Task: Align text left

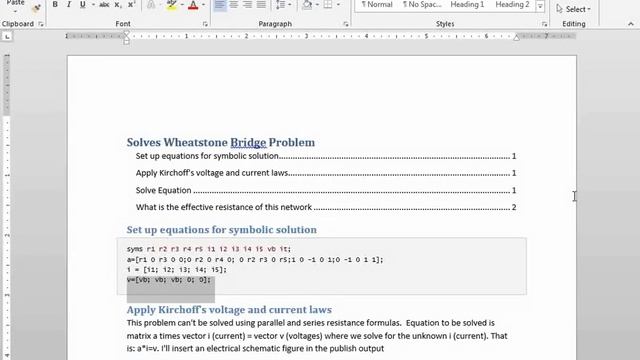Action: (220, 4)
